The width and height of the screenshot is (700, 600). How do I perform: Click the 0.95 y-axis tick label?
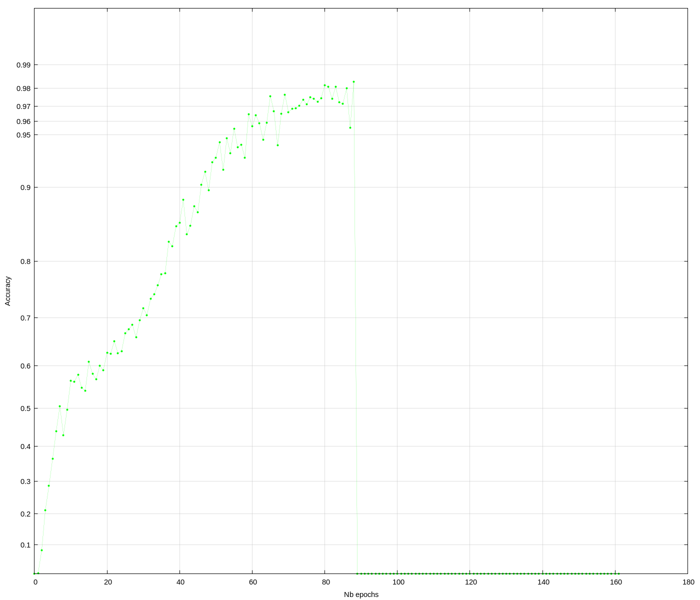coord(23,135)
